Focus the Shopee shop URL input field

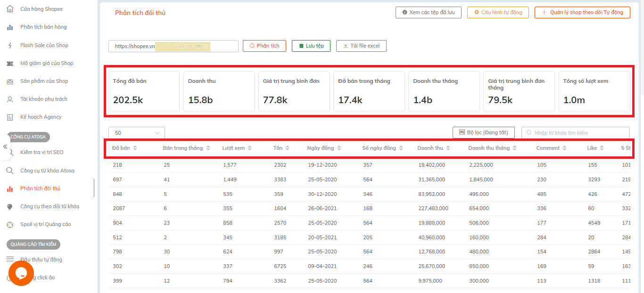coord(173,46)
